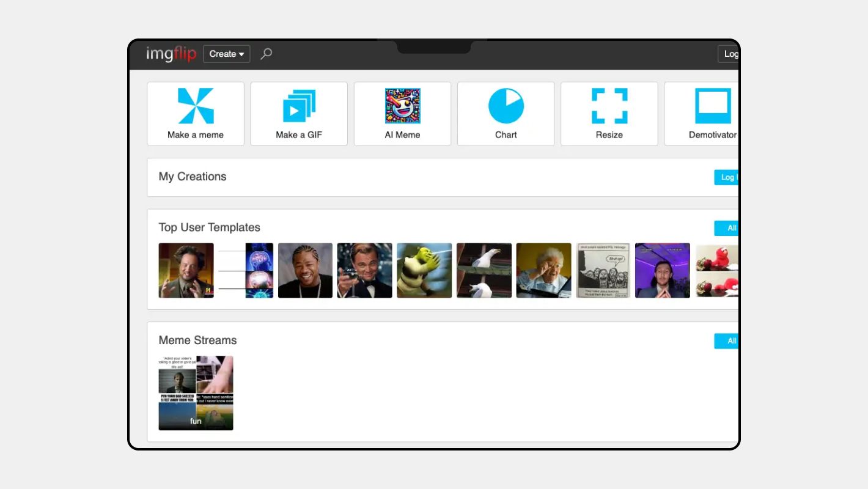Select the Shrek template thumbnail

[424, 271]
